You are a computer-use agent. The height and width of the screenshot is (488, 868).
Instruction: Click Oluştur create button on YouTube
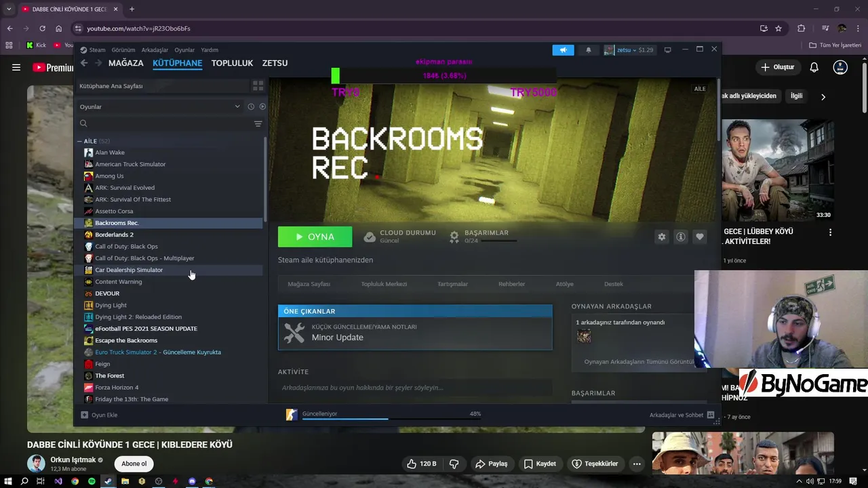pos(777,67)
